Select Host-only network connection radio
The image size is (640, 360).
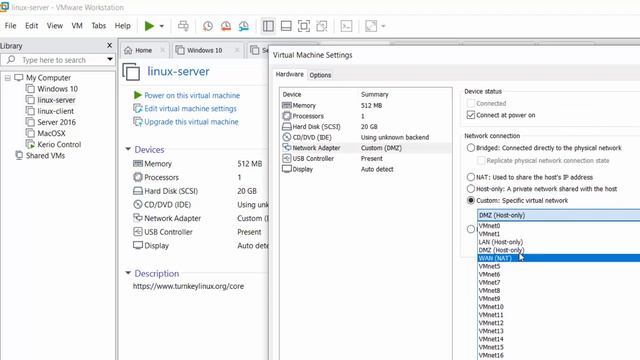[x=471, y=189]
